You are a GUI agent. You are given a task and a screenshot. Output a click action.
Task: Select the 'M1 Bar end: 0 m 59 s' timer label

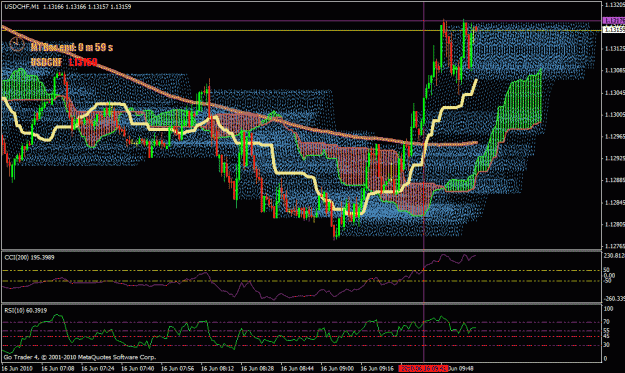[72, 47]
